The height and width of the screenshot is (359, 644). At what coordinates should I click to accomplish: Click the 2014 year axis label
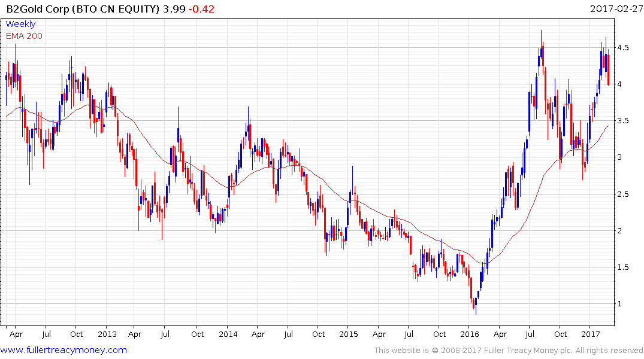(228, 334)
